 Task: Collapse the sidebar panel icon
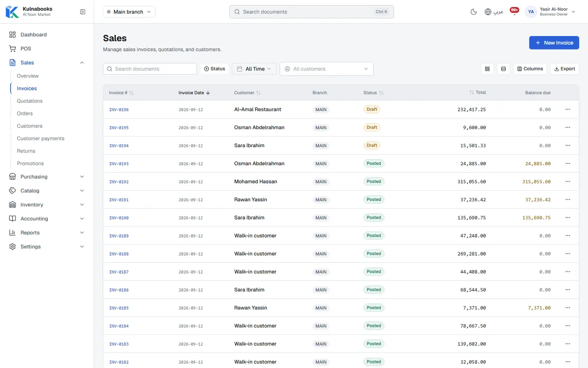point(82,12)
